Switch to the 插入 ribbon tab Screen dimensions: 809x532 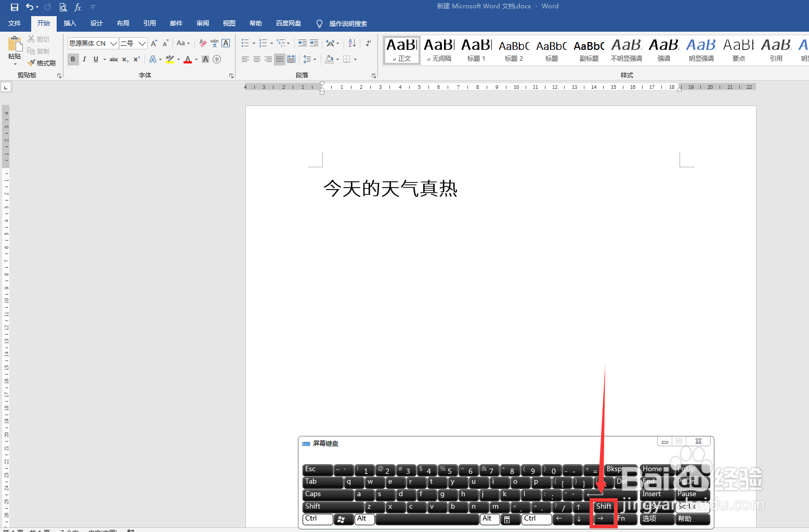[70, 23]
